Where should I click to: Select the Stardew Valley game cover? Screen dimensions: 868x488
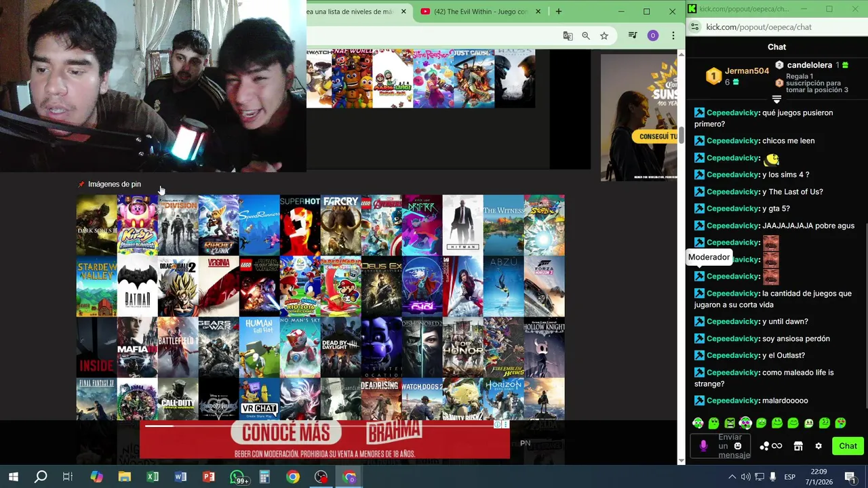pyautogui.click(x=96, y=287)
